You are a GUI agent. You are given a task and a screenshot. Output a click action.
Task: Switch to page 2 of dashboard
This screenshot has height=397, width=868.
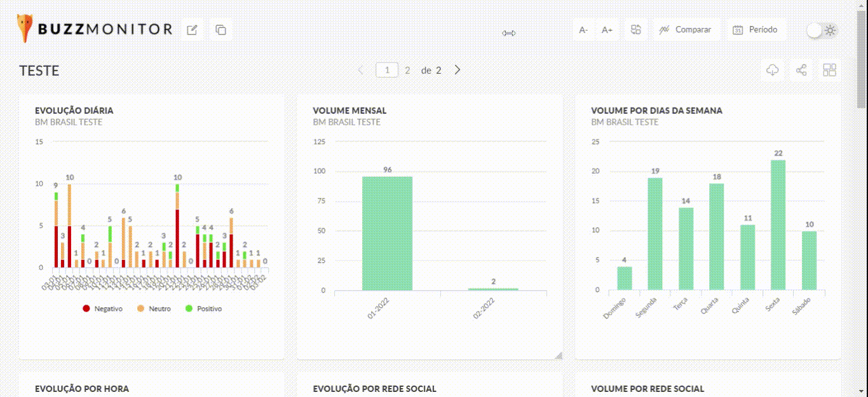407,70
